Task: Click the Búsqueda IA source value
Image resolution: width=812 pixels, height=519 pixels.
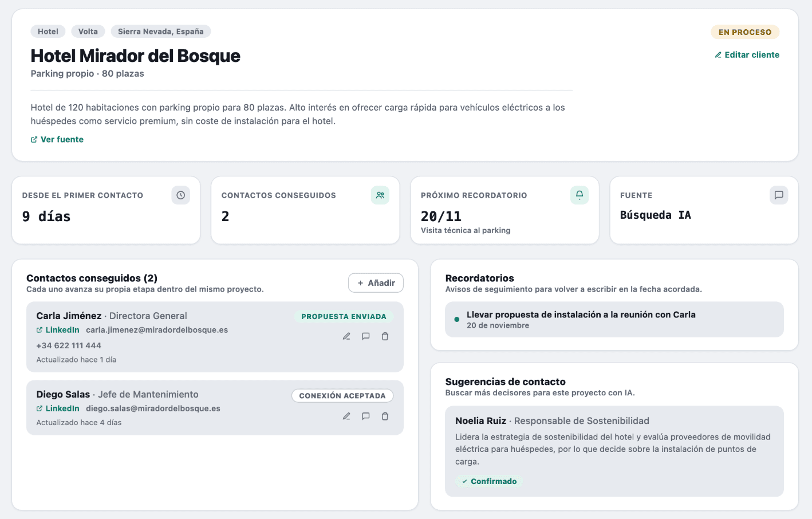Action: [656, 215]
